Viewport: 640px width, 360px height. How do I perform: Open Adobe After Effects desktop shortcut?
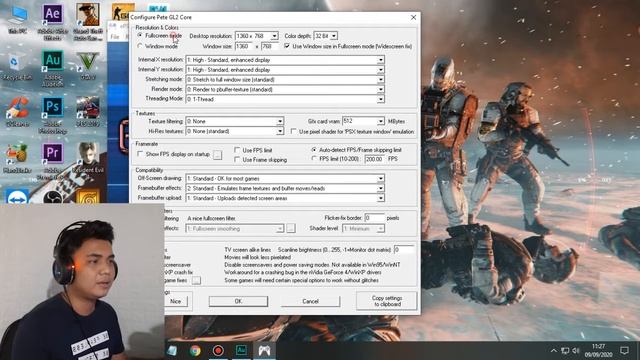[x=53, y=21]
